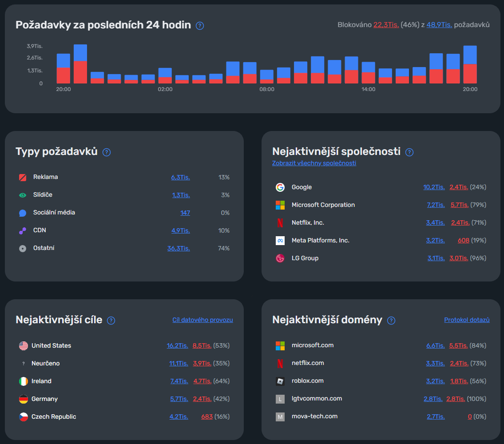Open the Protokol dotazů link
504x444 pixels.
coord(467,320)
